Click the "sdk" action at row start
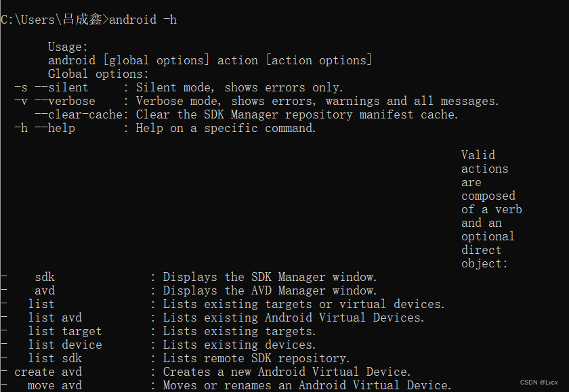 tap(45, 277)
